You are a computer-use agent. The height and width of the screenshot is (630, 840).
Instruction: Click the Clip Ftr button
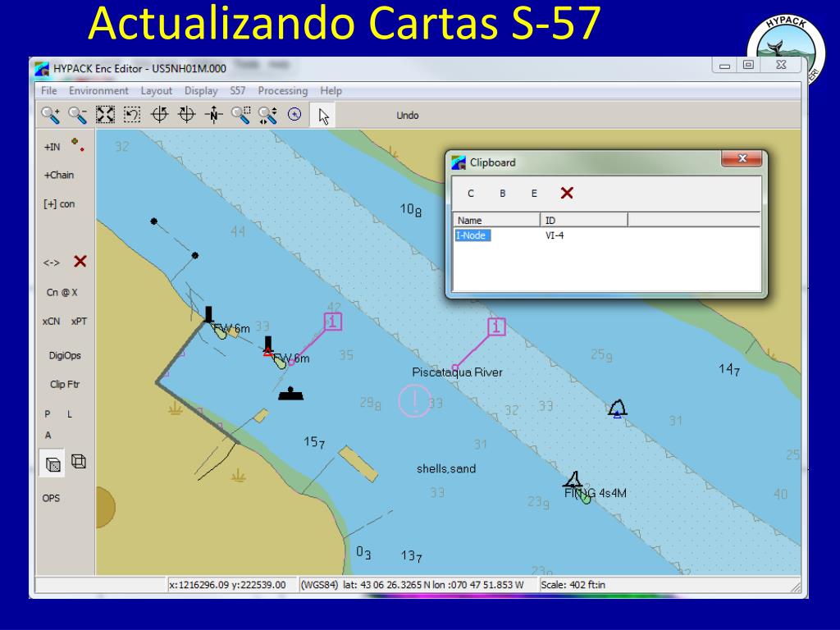65,385
